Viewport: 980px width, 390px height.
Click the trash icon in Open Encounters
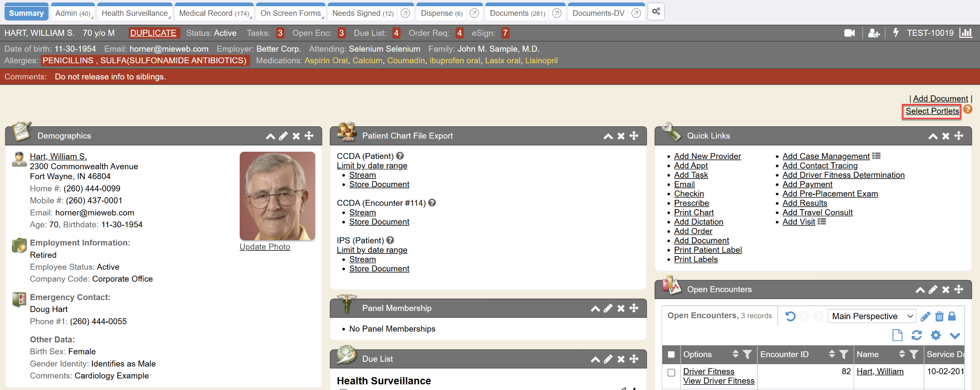(x=939, y=316)
